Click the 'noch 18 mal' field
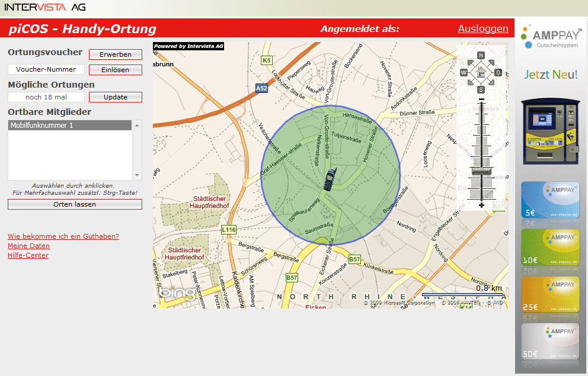Image resolution: width=588 pixels, height=376 pixels. [46, 97]
